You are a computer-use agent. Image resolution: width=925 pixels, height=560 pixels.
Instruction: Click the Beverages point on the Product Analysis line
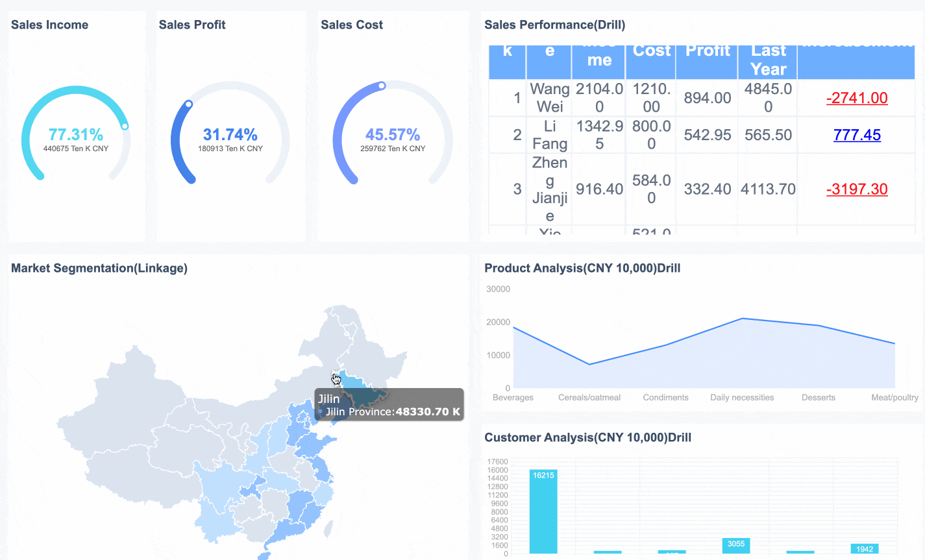coord(515,328)
